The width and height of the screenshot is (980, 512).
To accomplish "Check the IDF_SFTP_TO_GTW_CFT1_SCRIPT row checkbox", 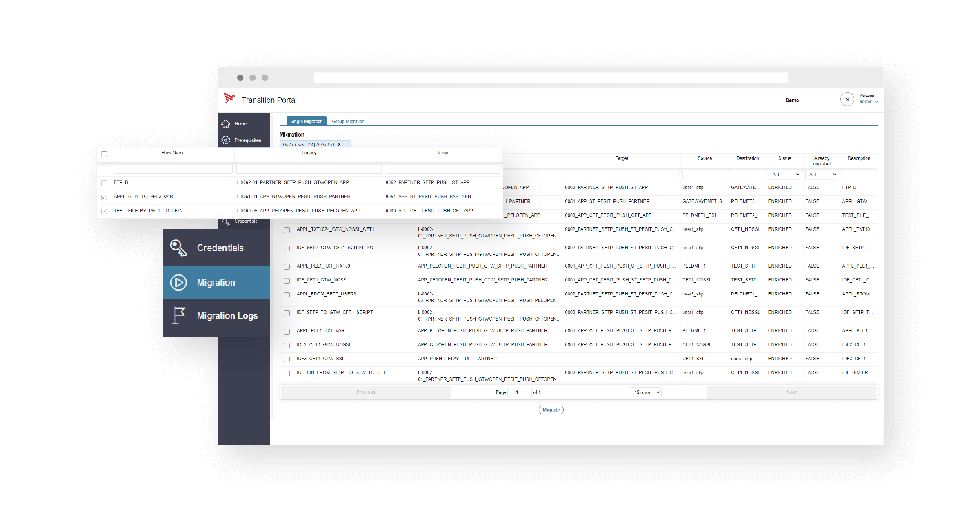I will (x=287, y=313).
